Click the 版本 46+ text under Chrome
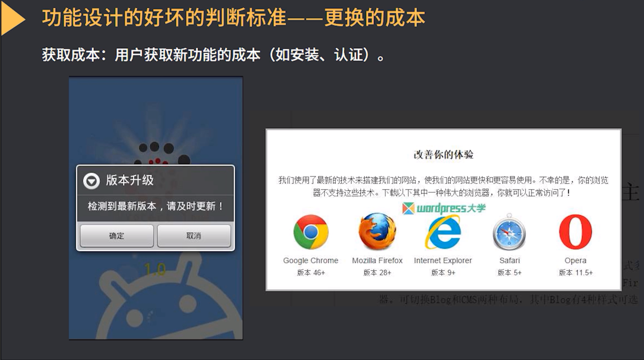 [311, 273]
